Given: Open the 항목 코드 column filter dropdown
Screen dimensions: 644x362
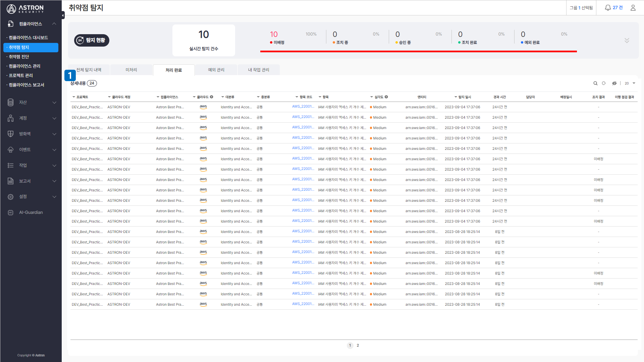Looking at the screenshot, I should point(297,97).
